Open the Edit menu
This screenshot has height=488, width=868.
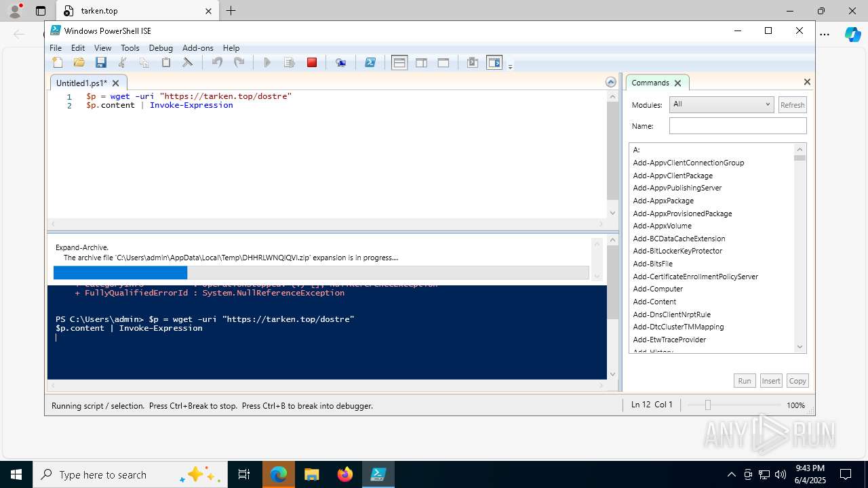coord(78,48)
